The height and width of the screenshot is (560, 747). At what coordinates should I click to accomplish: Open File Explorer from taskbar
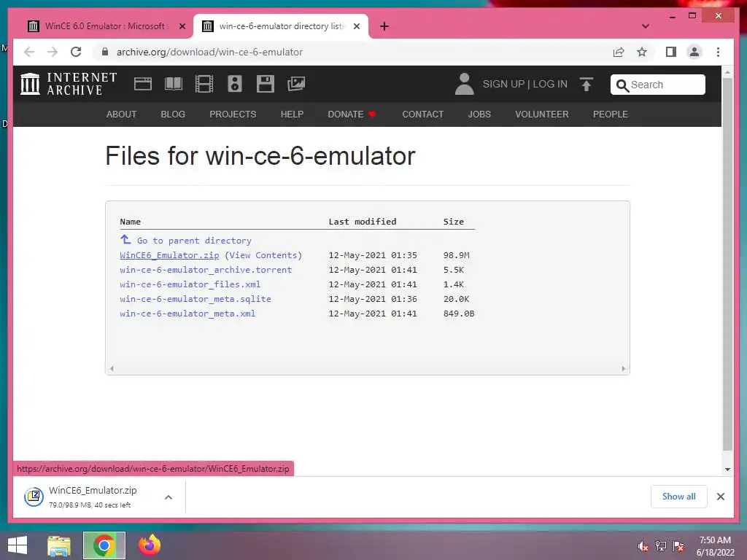59,545
